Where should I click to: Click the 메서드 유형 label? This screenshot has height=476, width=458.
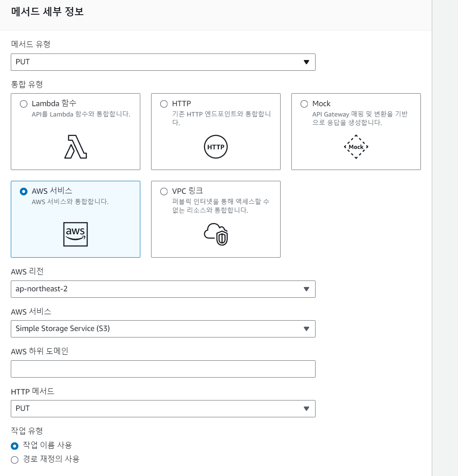(x=31, y=44)
